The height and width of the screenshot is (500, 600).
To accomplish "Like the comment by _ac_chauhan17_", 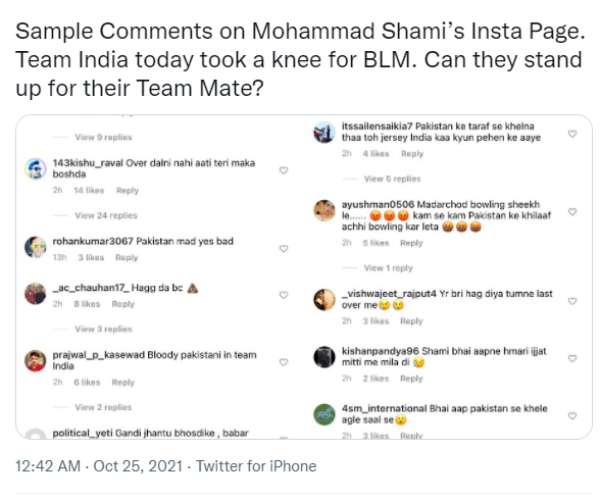I will pyautogui.click(x=284, y=295).
